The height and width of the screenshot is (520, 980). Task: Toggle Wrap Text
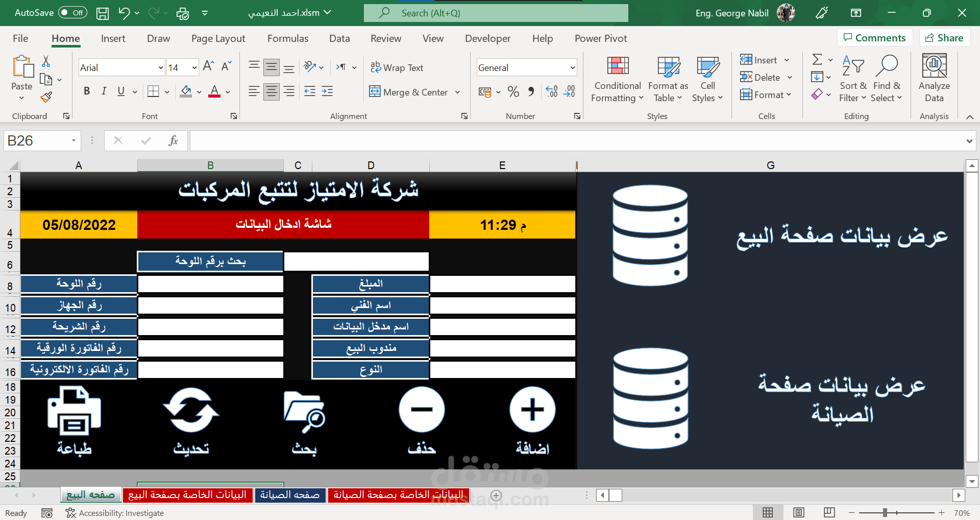pos(397,67)
